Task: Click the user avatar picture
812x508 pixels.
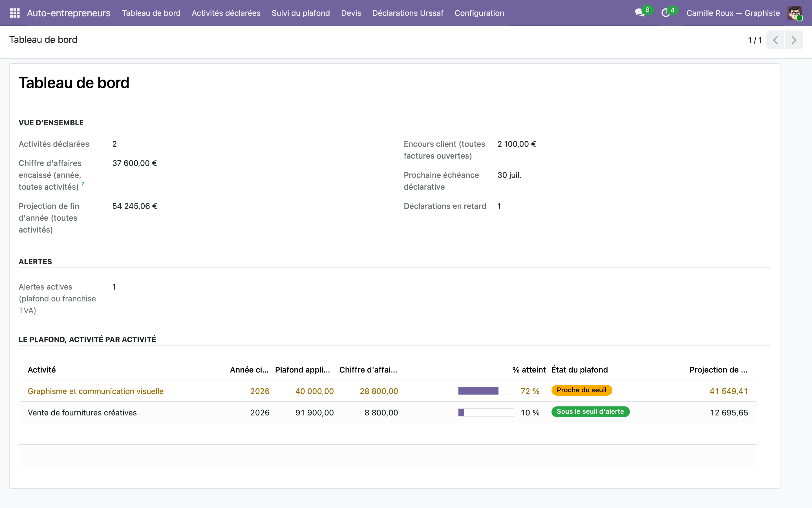Action: (794, 13)
